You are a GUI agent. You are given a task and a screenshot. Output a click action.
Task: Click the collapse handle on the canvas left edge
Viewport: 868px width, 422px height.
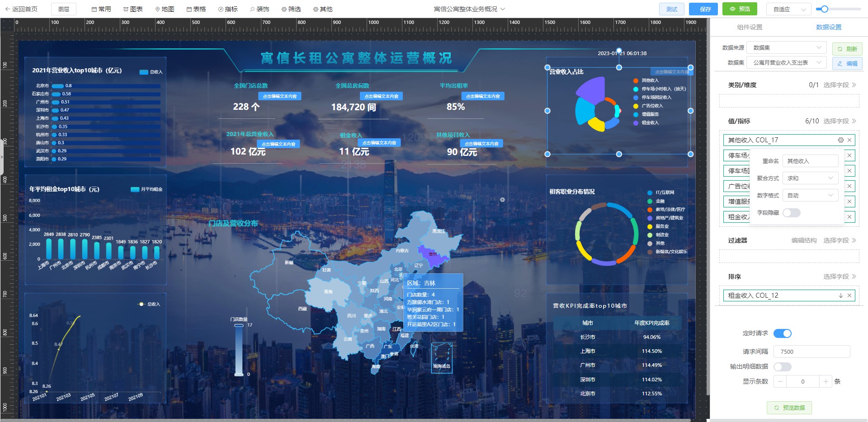pyautogui.click(x=2, y=157)
